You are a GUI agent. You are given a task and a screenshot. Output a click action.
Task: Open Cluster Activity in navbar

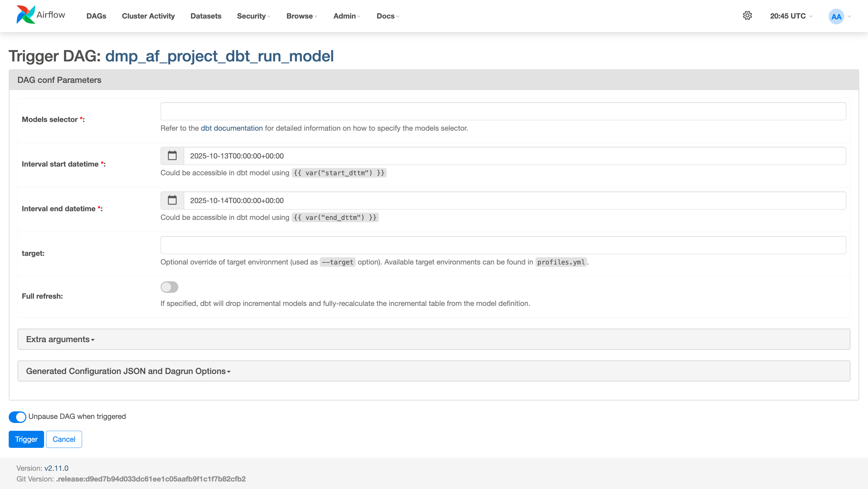coord(148,16)
